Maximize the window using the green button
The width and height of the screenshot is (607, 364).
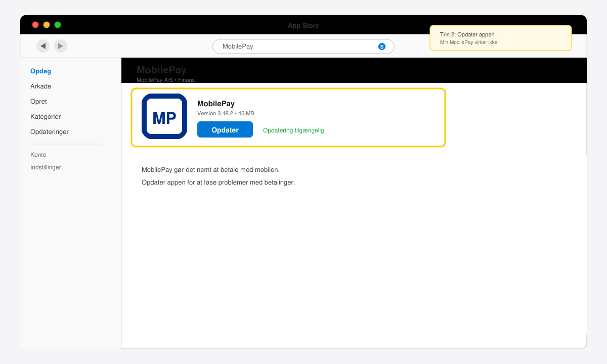tap(58, 25)
